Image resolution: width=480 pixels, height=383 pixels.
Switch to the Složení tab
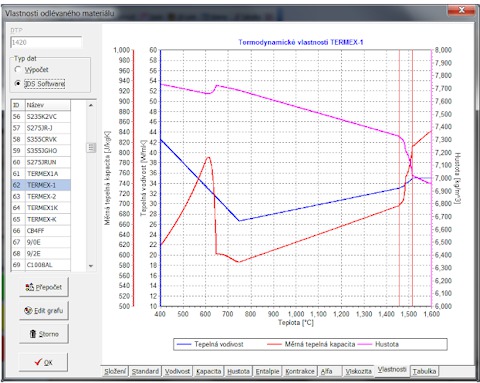[x=115, y=371]
